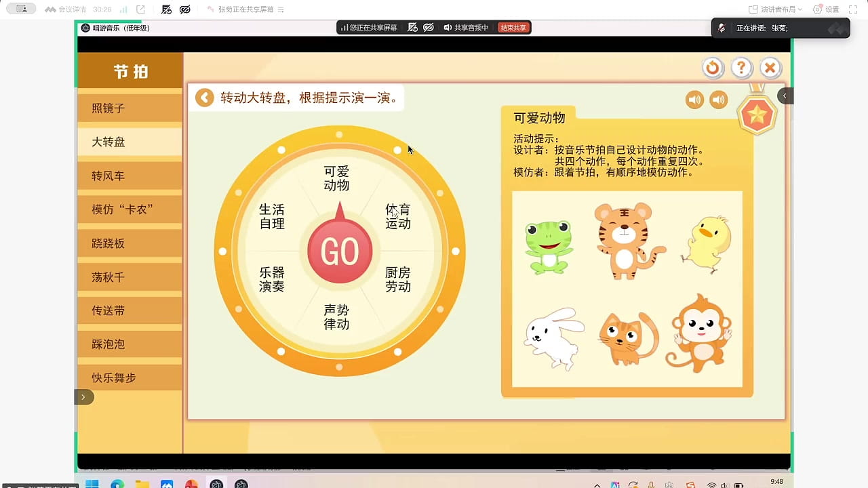Click the first speaker sound icon

click(x=694, y=100)
